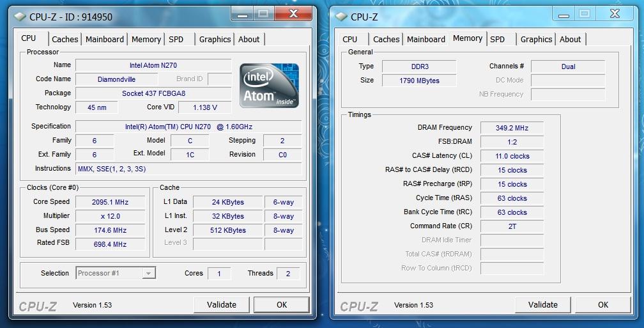Viewport: 644px width, 328px height.
Task: Open the Mainboard tab in the right CPU-Z window
Action: 426,40
